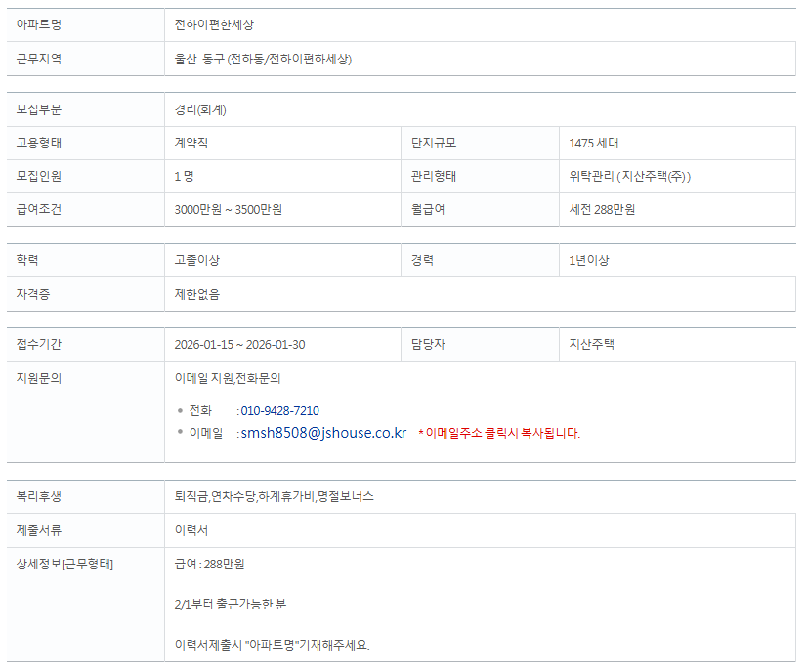Click the 이력서제출시 아파트명 기재해주세요 line

pos(272,645)
